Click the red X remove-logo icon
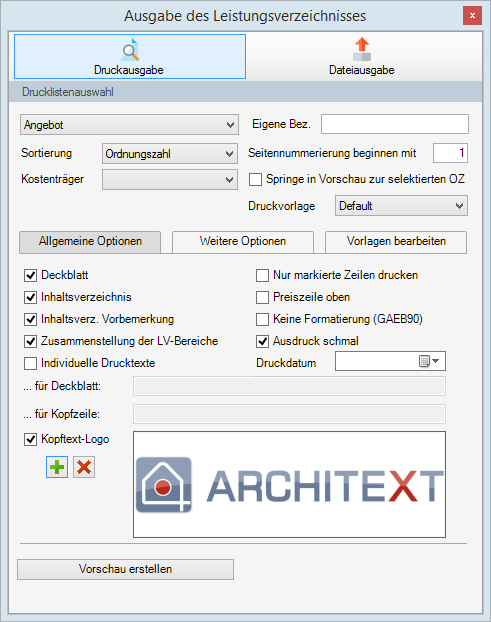The height and width of the screenshot is (622, 491). 84,467
